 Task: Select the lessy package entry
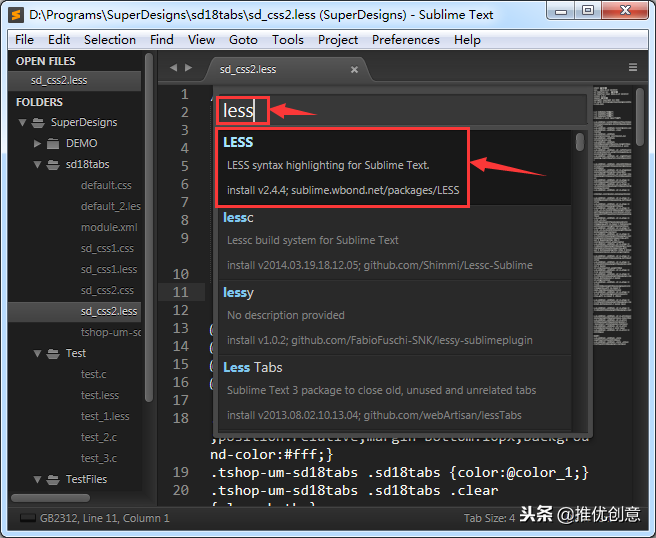(x=395, y=318)
